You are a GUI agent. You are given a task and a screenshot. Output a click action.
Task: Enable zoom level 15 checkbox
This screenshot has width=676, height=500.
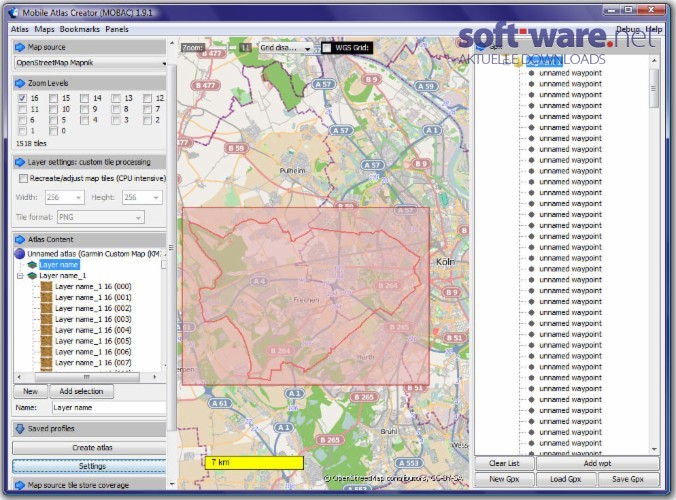[x=53, y=98]
